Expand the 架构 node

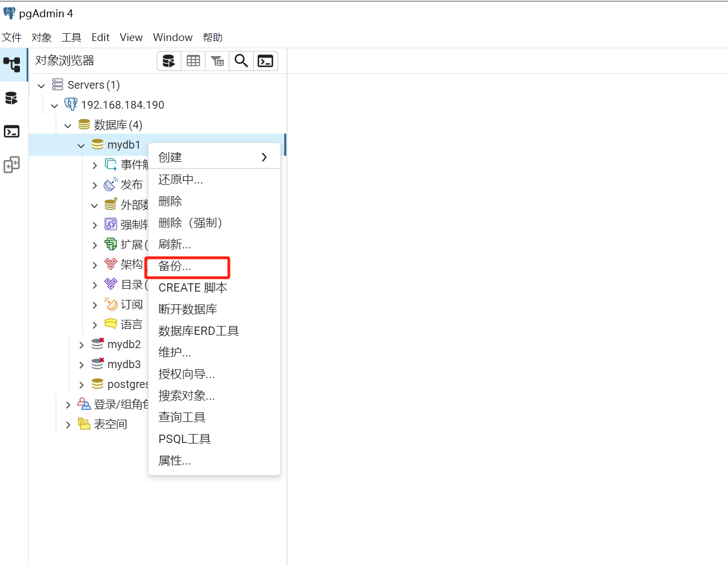point(94,265)
